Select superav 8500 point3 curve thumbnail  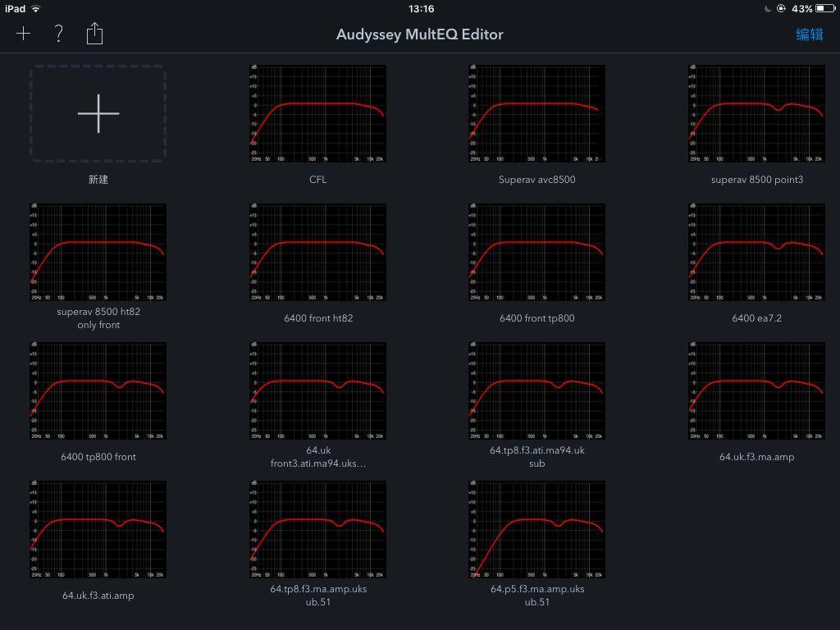click(x=756, y=113)
